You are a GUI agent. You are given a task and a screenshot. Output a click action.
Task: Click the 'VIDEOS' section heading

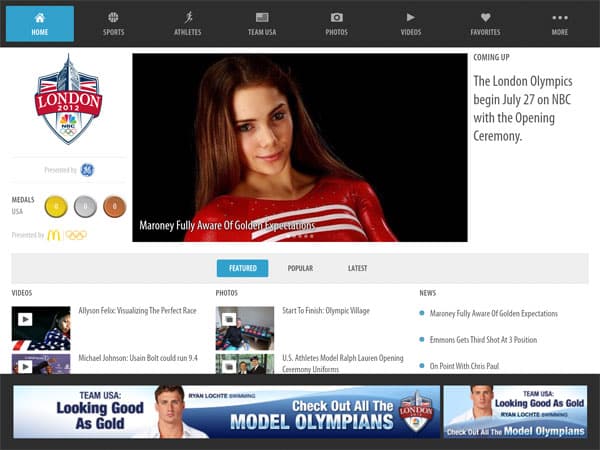coord(22,293)
